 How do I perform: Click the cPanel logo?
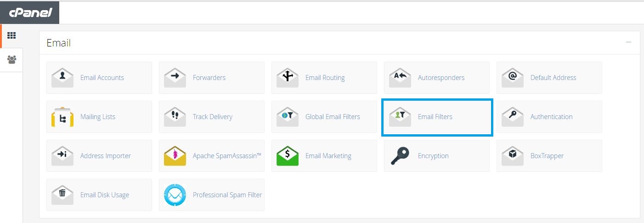coord(29,12)
